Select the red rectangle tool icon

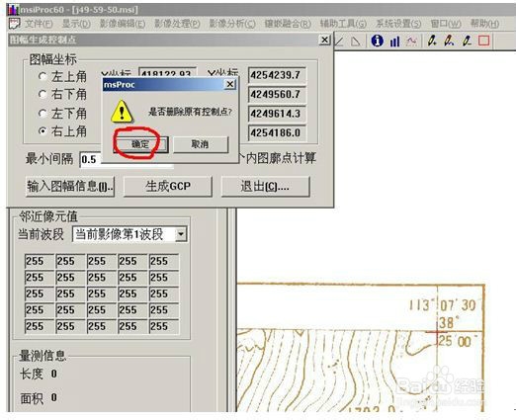[483, 41]
